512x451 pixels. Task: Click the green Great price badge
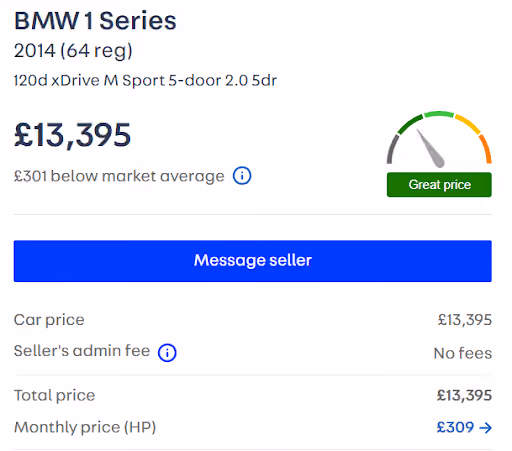pyautogui.click(x=439, y=185)
